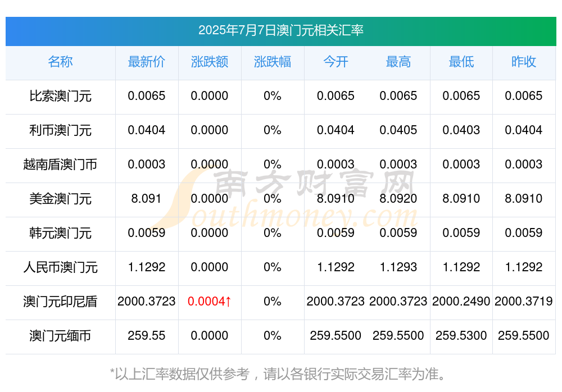Select the 今开 column header
The image size is (562, 392).
(x=336, y=62)
